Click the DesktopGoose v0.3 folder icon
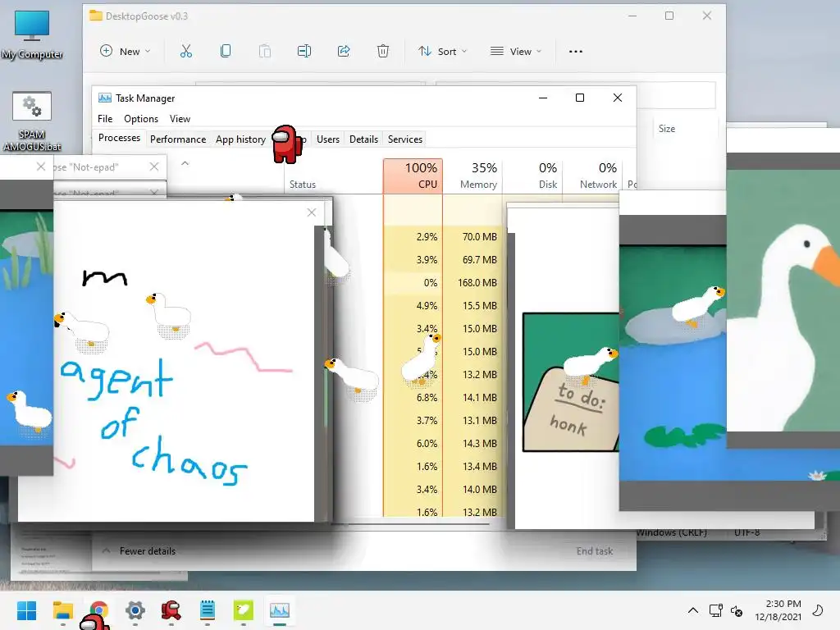This screenshot has height=630, width=840. (x=96, y=16)
